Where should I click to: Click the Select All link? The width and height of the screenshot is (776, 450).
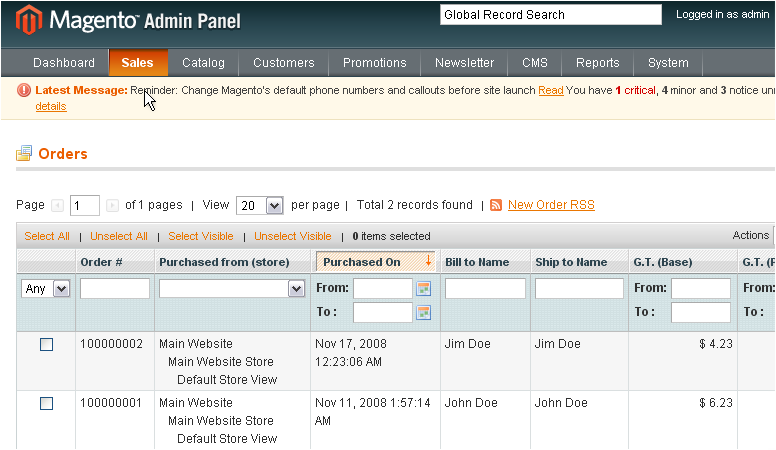[x=47, y=236]
